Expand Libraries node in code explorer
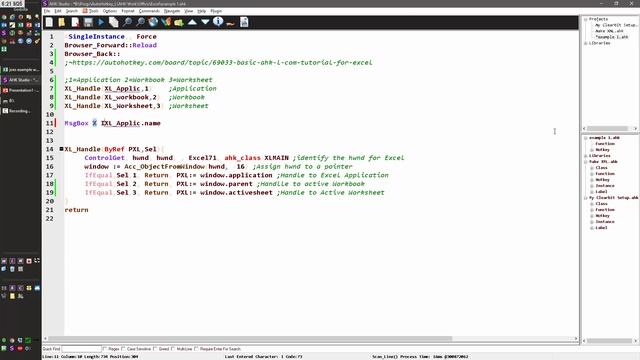Viewport: 640px width, 360px height. [586, 156]
